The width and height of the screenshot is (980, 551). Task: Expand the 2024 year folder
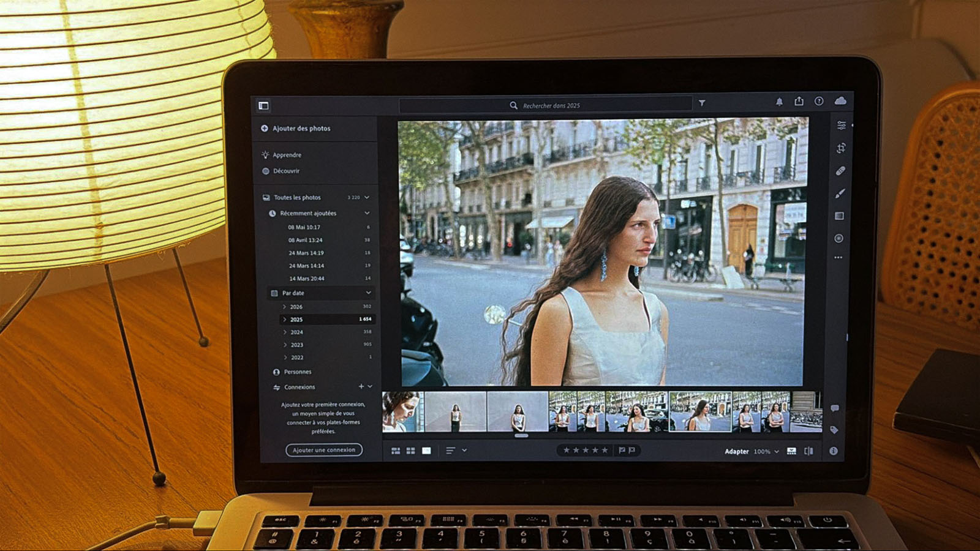click(285, 332)
